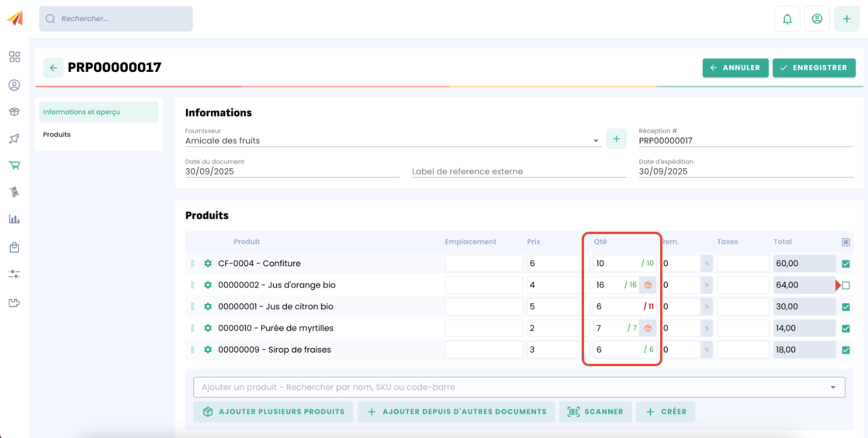The width and height of the screenshot is (868, 438).
Task: Click the Réception # field
Action: (746, 141)
